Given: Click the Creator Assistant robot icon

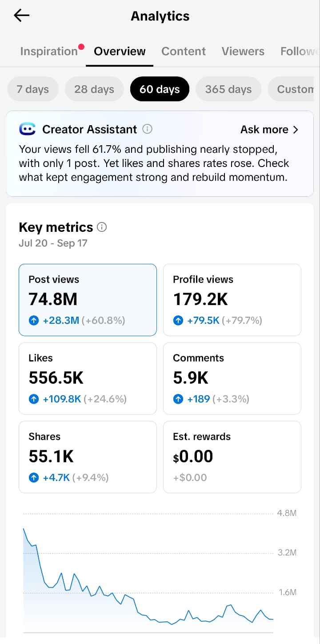Looking at the screenshot, I should tap(28, 129).
